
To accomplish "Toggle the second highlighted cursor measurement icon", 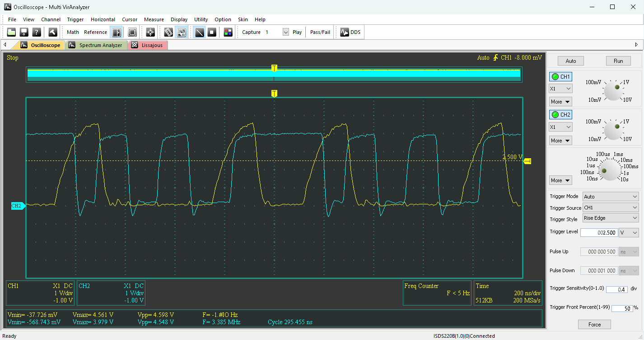I will [182, 32].
